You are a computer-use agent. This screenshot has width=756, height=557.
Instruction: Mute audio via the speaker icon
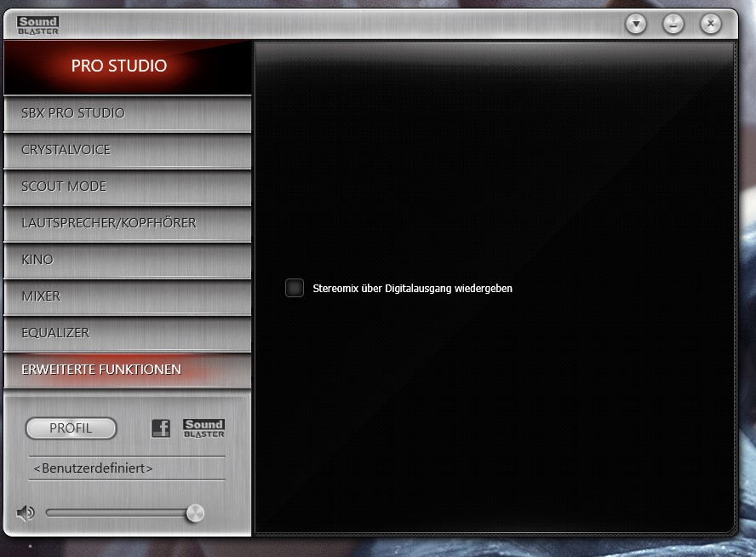tap(25, 513)
